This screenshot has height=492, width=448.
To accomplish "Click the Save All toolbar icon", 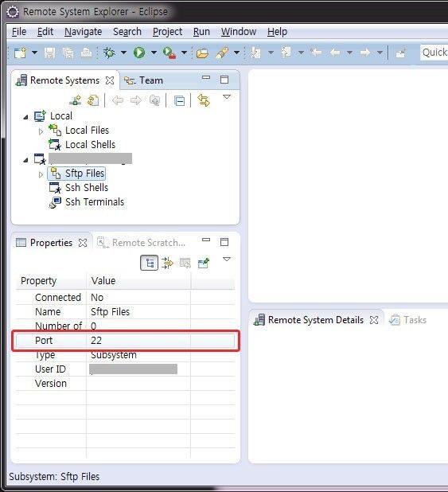I will (68, 53).
